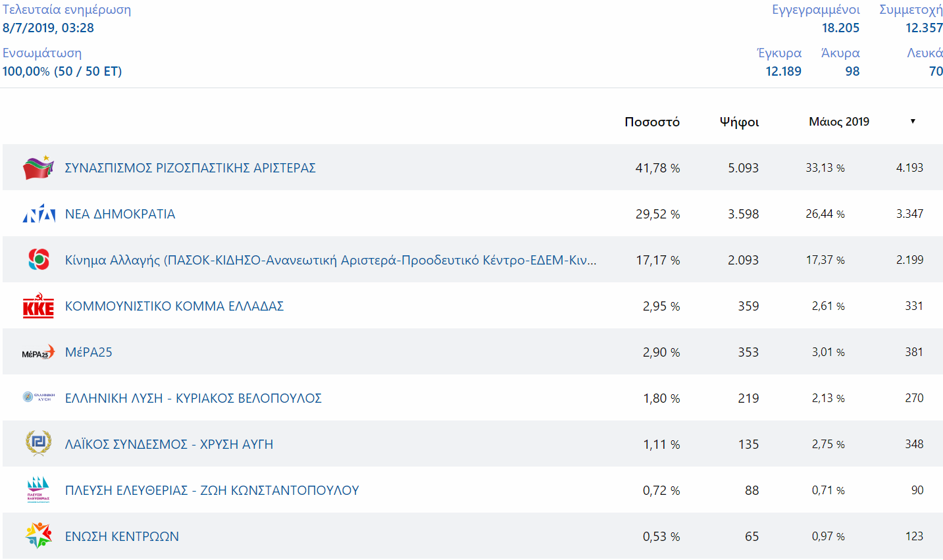Click the 0,53 % percentage value
The image size is (943, 560).
tap(661, 536)
